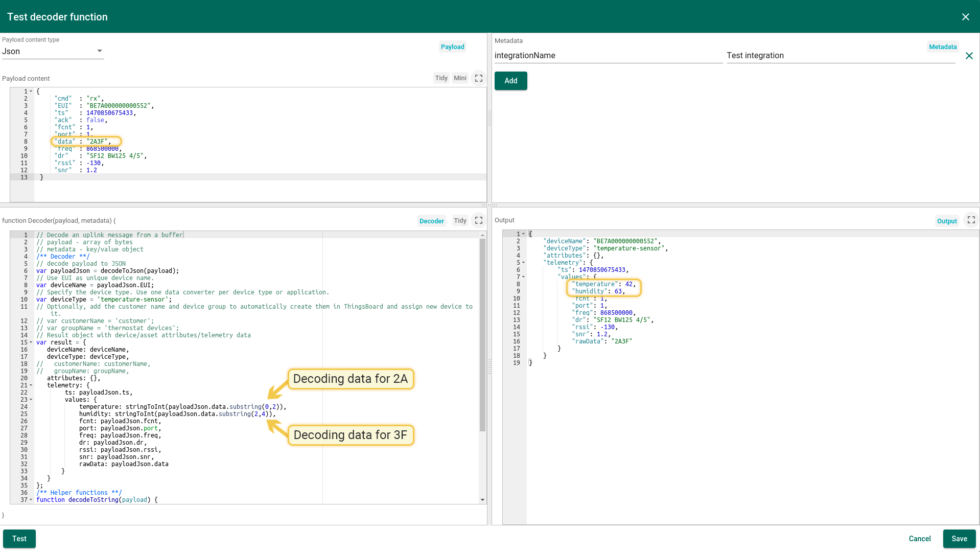Remove the integrationName metadata entry

tap(969, 56)
